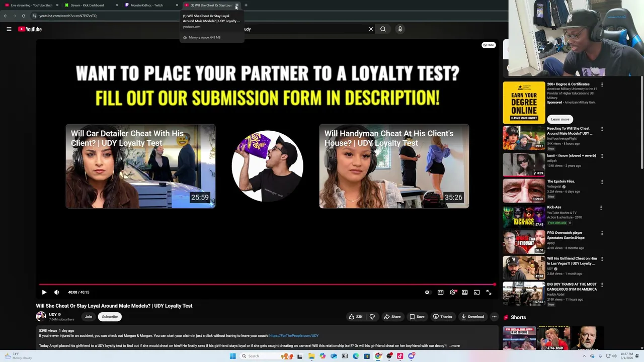The height and width of the screenshot is (362, 644).
Task: Open the pink TikTok taskbar app
Action: [400, 356]
